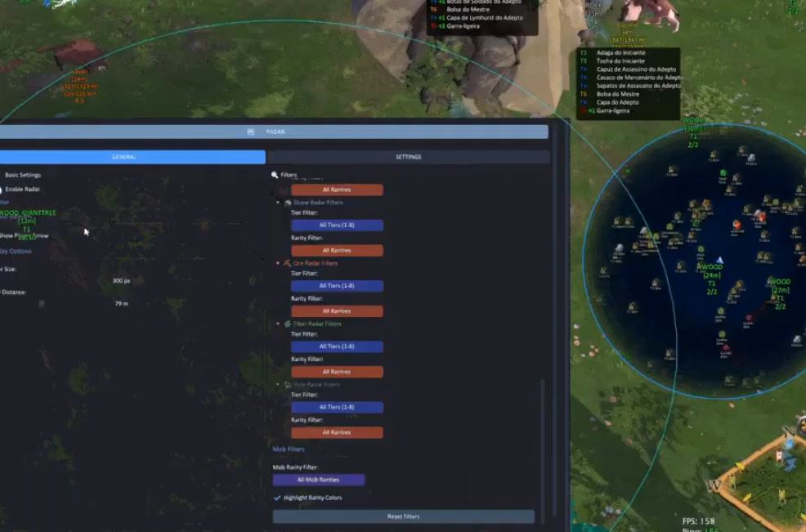Viewport: 806px width, 532px height.
Task: Click the Ore Radar Filters pickaxe icon
Action: pyautogui.click(x=288, y=263)
